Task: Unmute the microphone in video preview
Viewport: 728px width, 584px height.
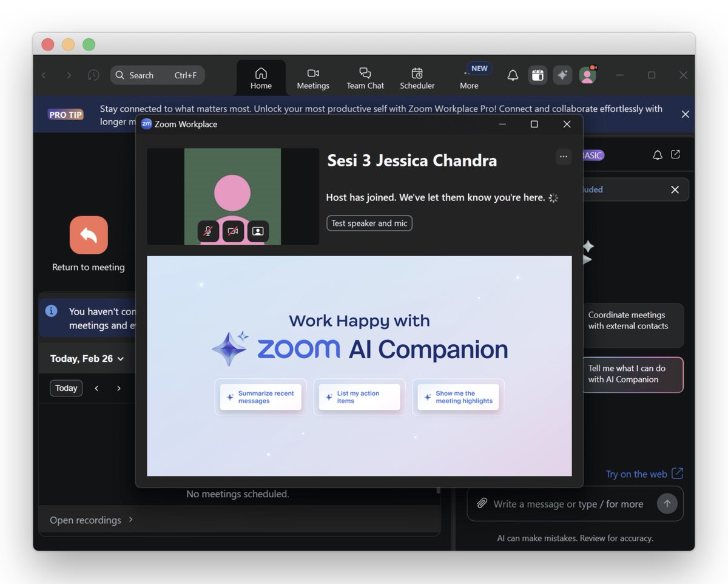Action: pyautogui.click(x=208, y=231)
